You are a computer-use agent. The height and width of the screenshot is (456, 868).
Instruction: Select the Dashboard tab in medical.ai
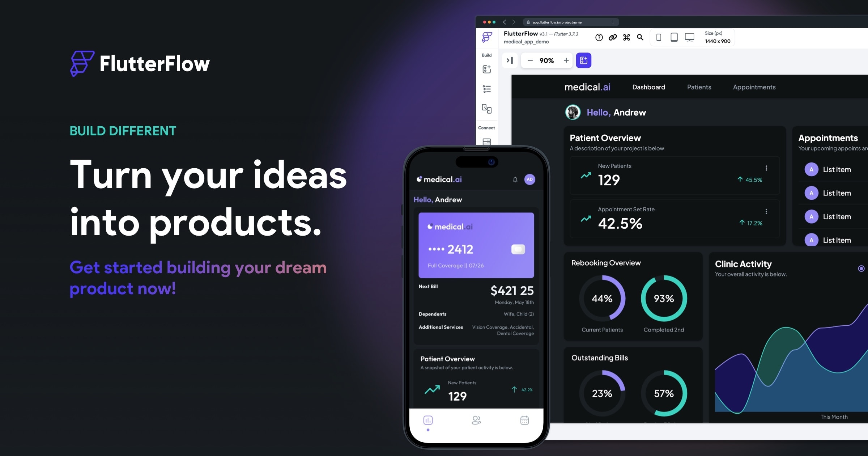(649, 87)
